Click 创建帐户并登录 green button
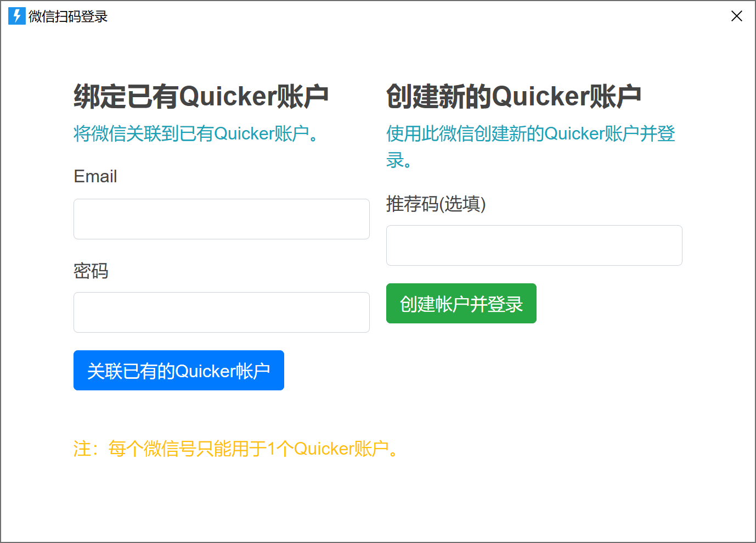 pos(461,304)
